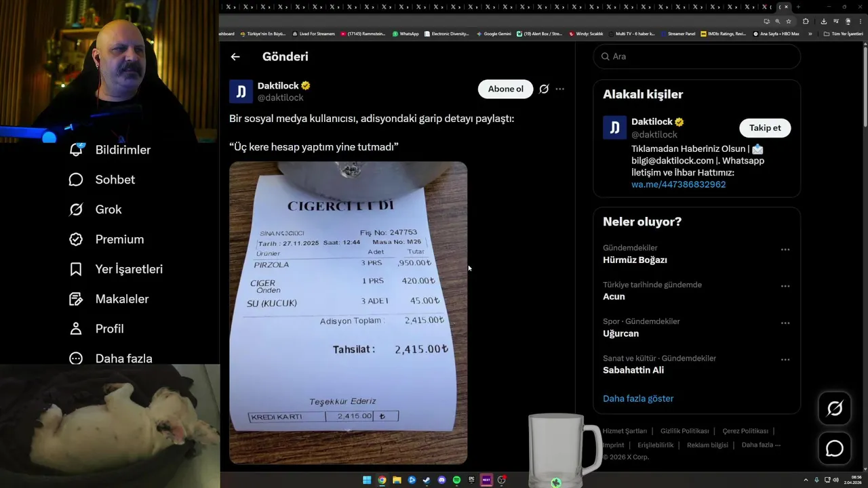This screenshot has width=868, height=488.
Task: Open the Livad For Streamers bookmark
Action: (x=313, y=33)
